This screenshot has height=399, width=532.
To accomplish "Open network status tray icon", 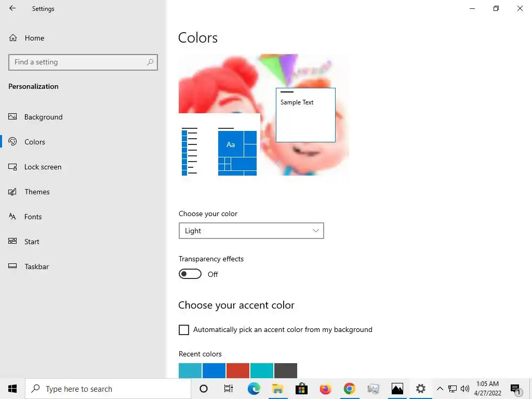I will pos(453,389).
